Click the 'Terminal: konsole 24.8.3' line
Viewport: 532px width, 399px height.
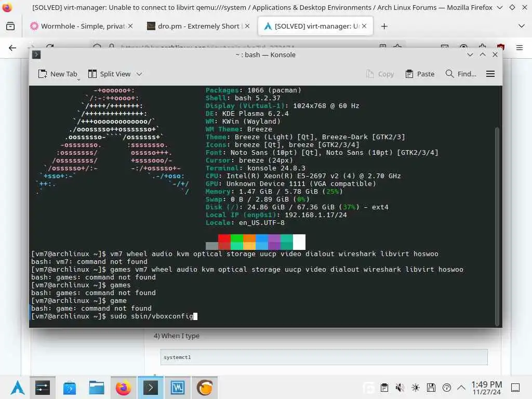tap(255, 168)
